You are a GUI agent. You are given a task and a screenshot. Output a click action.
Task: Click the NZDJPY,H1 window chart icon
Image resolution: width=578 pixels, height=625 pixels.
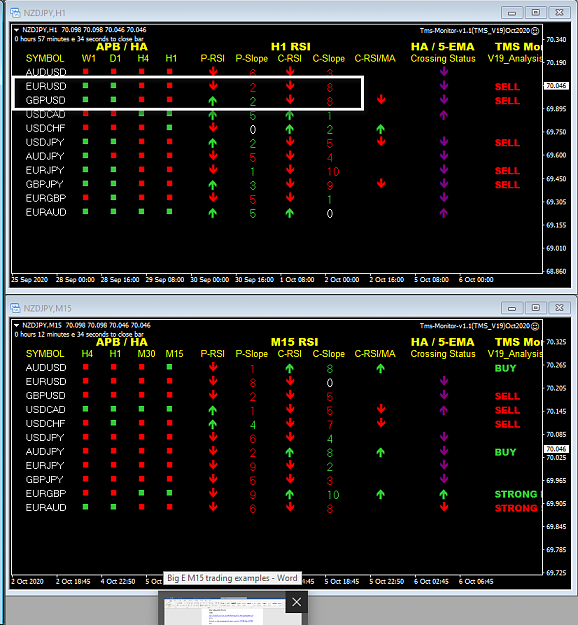(x=15, y=13)
